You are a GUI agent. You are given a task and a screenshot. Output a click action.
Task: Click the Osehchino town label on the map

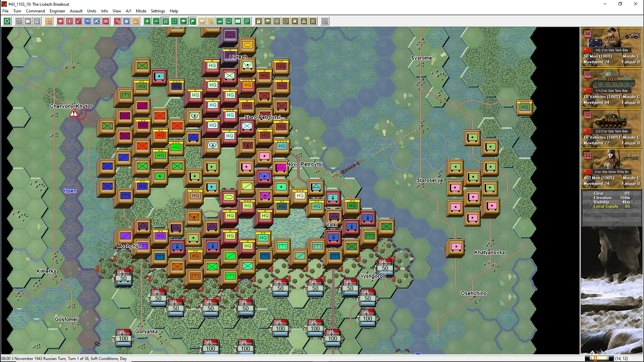pos(474,293)
